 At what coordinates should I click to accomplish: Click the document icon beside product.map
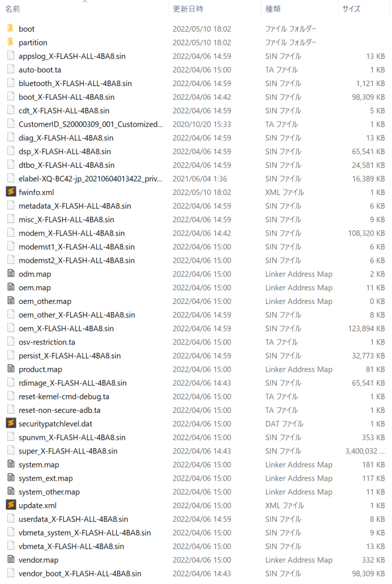(x=11, y=369)
